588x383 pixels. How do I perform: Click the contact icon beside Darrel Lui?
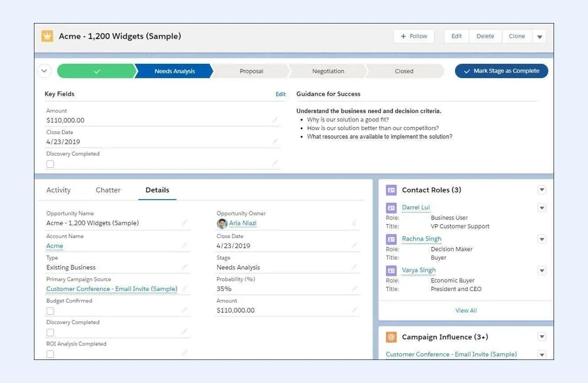tap(391, 207)
